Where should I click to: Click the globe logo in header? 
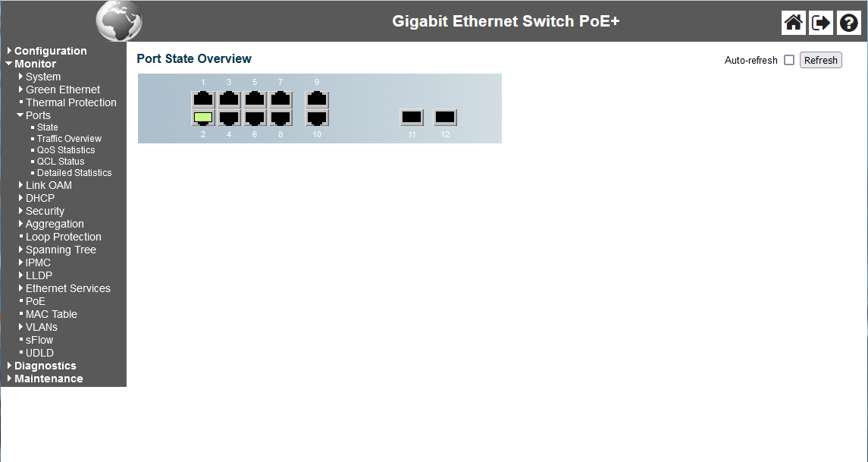[x=119, y=21]
